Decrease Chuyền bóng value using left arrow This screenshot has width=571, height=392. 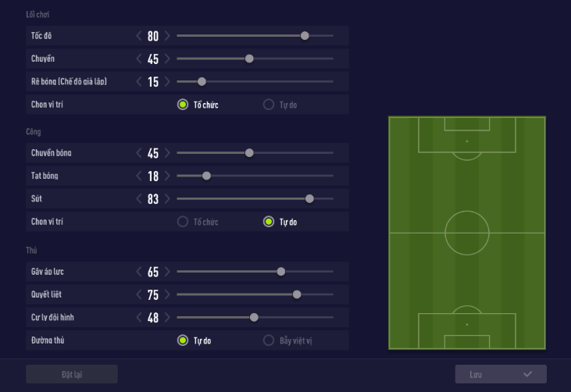click(x=139, y=153)
